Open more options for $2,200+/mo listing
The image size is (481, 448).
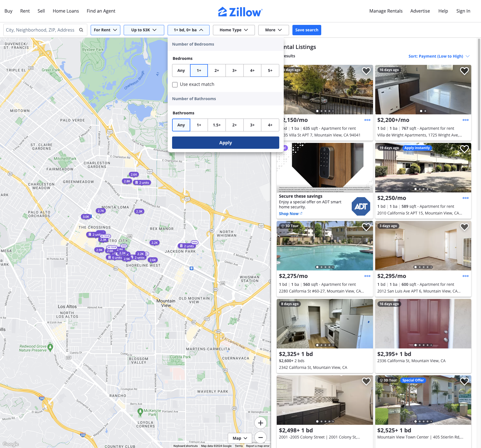[x=465, y=120]
